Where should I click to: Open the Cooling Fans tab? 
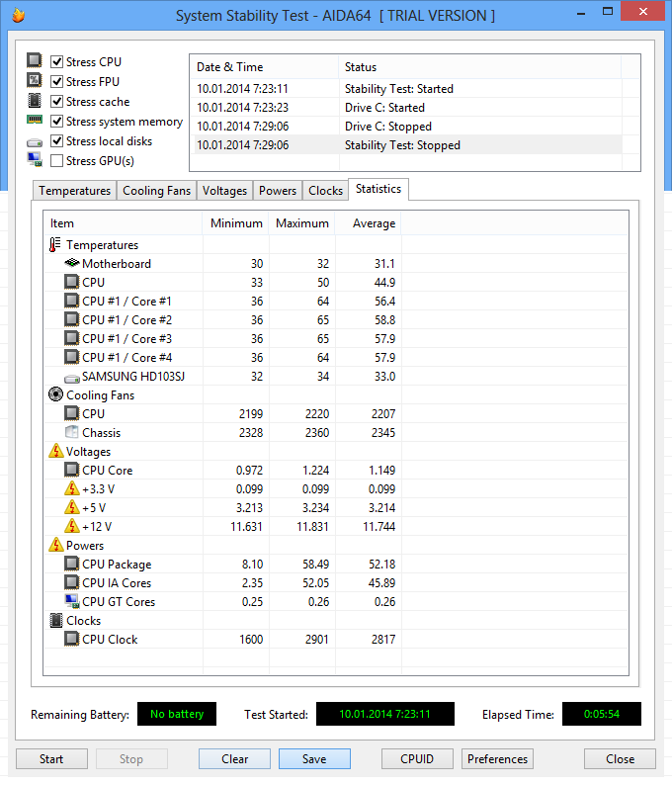click(x=156, y=191)
